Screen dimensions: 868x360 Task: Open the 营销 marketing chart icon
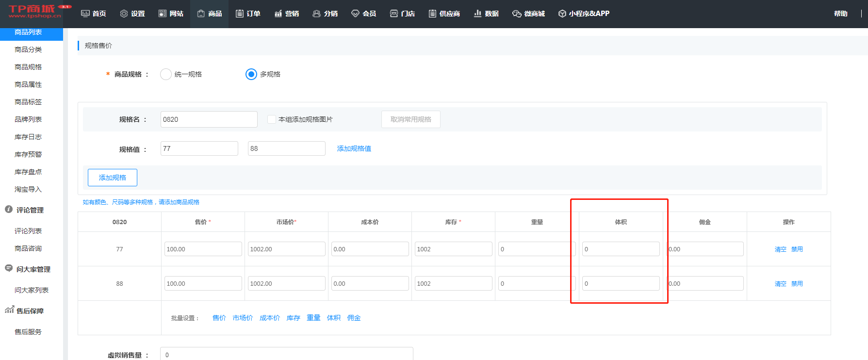point(278,14)
